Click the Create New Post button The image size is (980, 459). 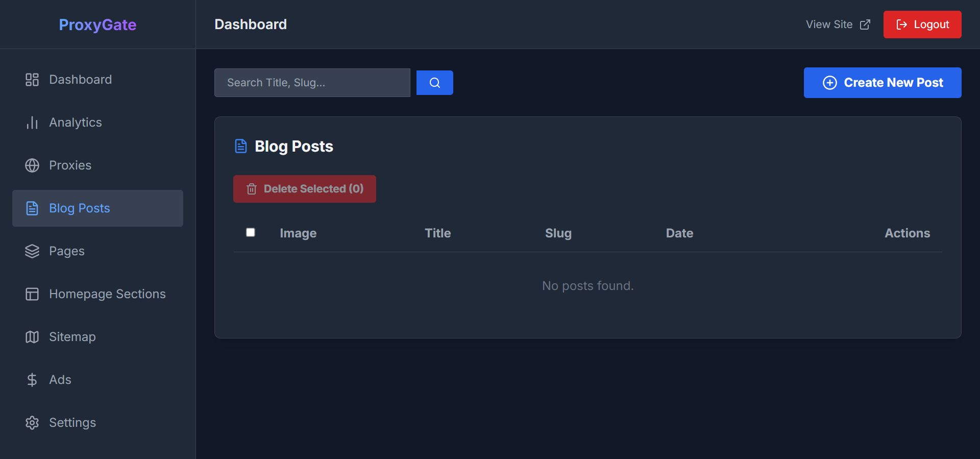883,83
